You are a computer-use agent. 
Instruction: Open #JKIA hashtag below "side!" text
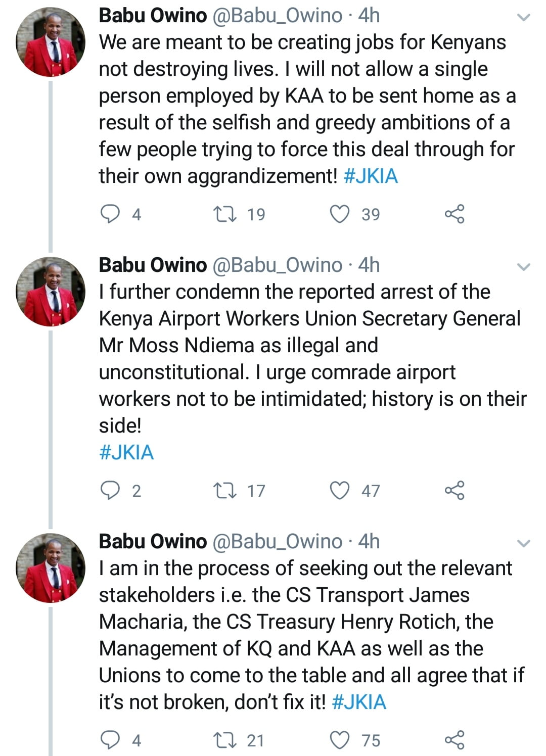point(126,452)
